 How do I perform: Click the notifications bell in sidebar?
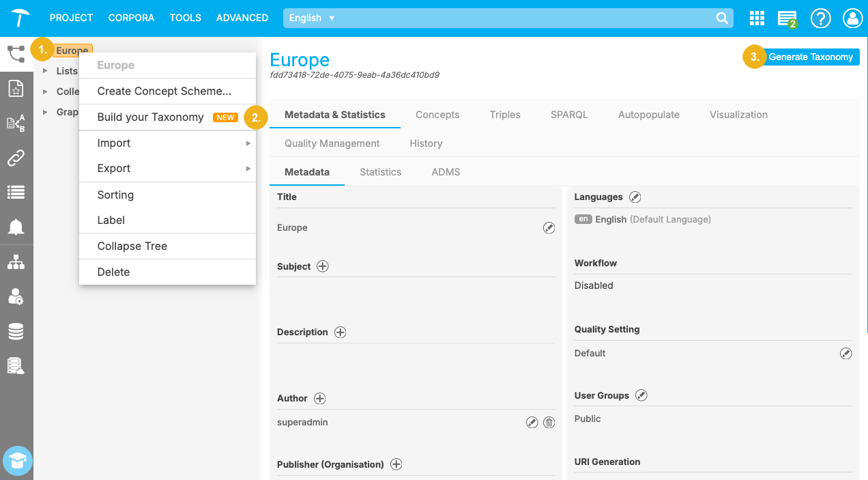[16, 227]
